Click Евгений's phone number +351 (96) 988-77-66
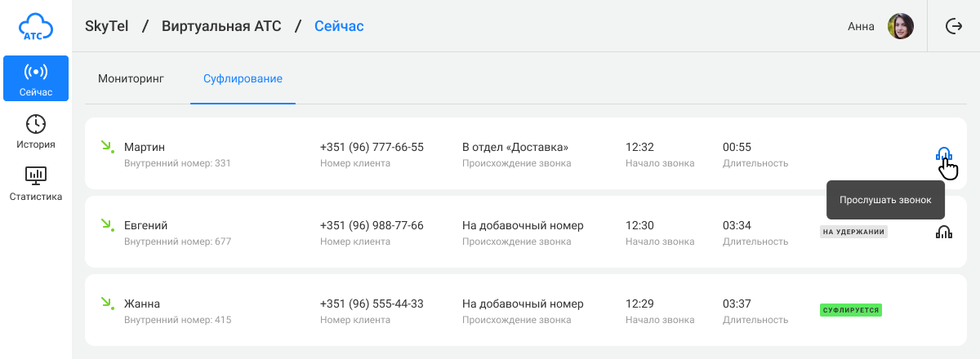 pos(372,225)
